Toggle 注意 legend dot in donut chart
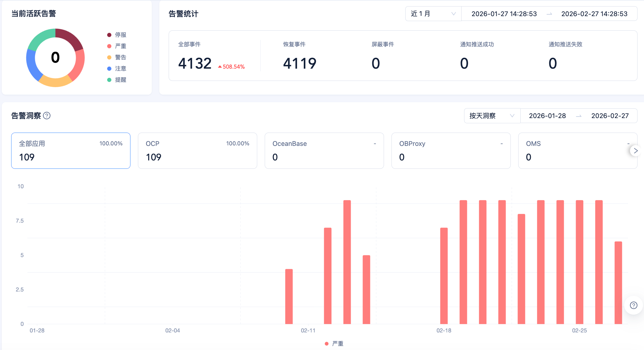Screen dimensions: 644x350 click(110, 69)
